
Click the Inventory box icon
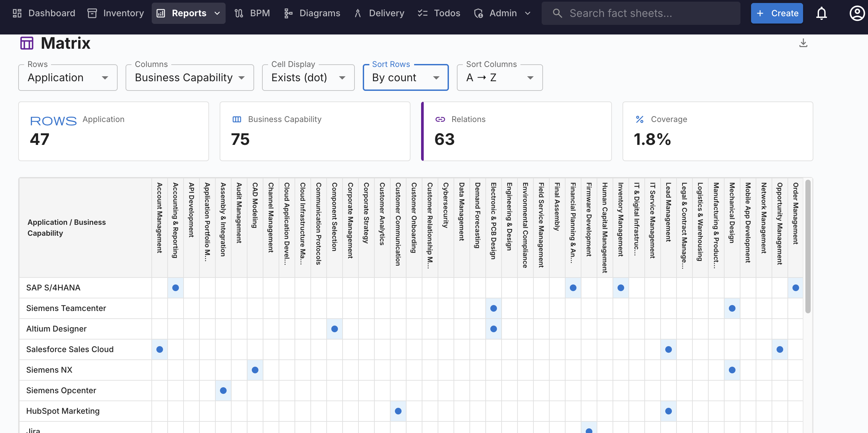click(92, 13)
